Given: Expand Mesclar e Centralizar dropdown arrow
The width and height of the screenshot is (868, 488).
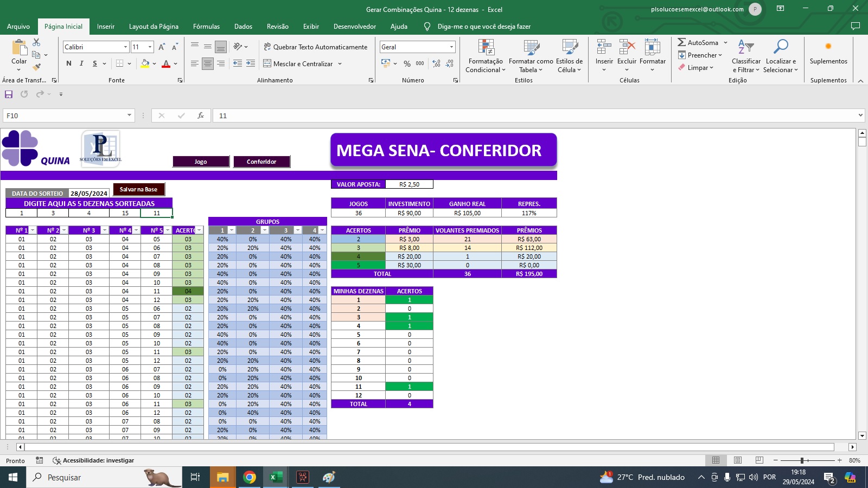Looking at the screenshot, I should 340,63.
